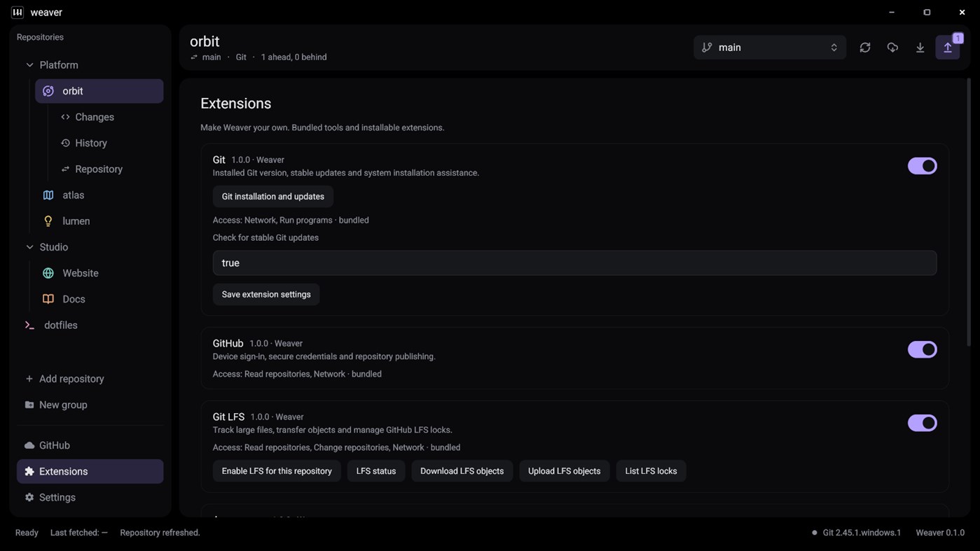Click the lumen lightbulb icon
Viewport: 980px width, 551px height.
click(48, 221)
